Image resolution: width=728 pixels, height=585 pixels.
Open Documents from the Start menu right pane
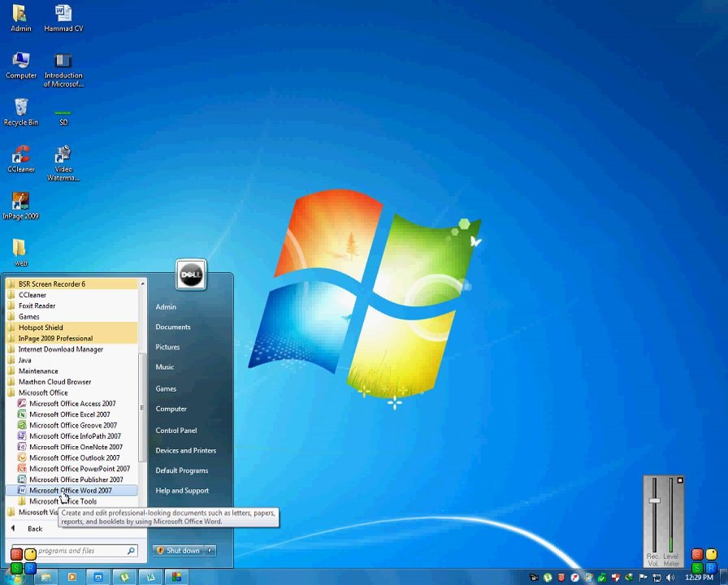click(x=173, y=327)
